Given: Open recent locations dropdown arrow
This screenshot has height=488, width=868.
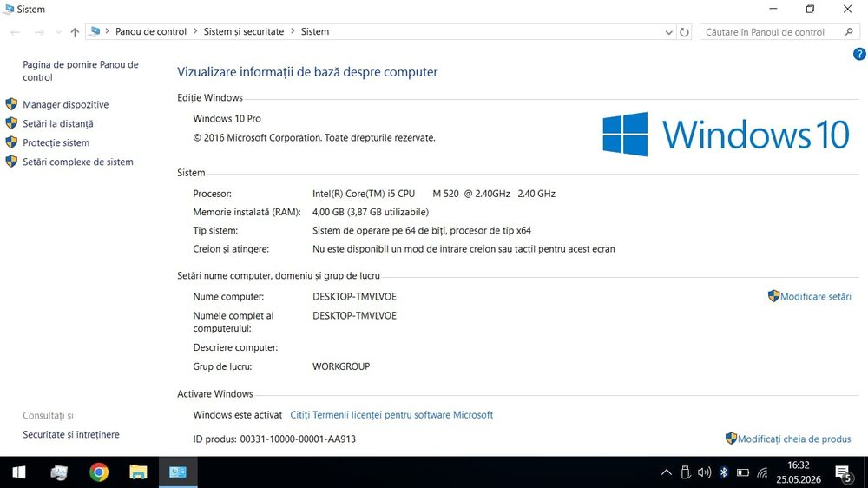Looking at the screenshot, I should [58, 32].
